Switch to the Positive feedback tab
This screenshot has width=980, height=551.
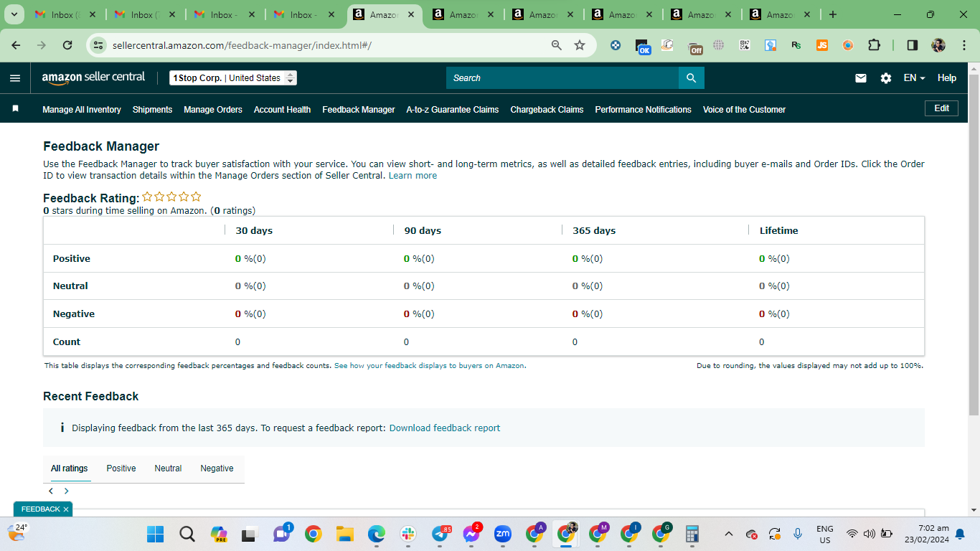tap(121, 468)
